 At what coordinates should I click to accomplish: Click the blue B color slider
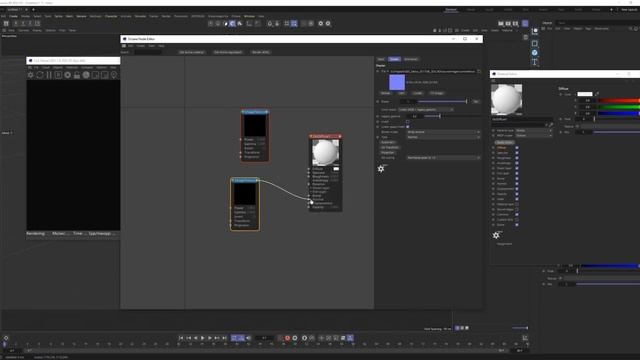coord(618,113)
